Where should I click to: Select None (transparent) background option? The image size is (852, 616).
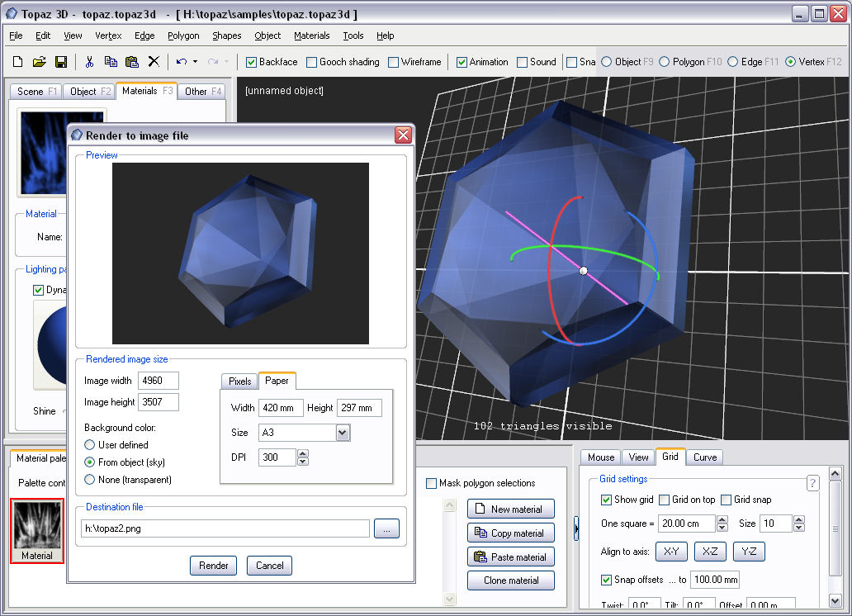coord(90,480)
